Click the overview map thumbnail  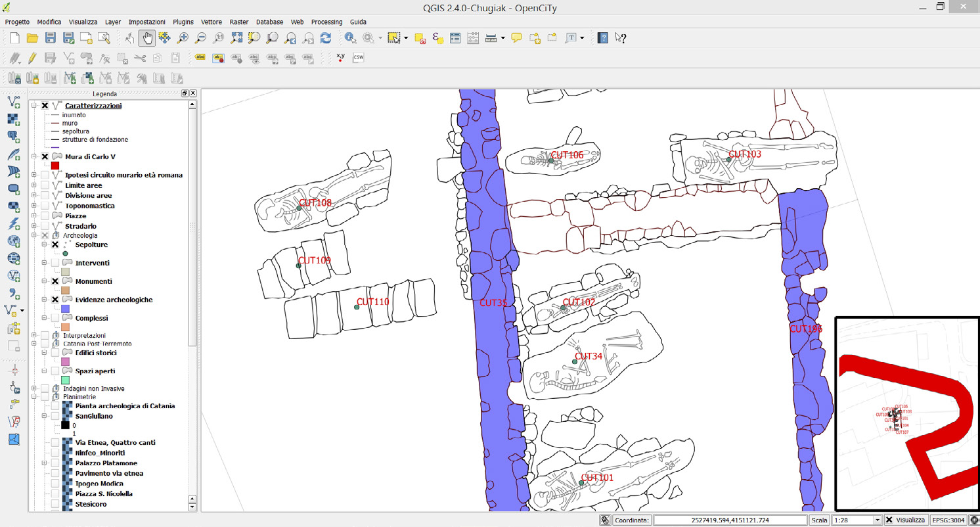point(907,413)
